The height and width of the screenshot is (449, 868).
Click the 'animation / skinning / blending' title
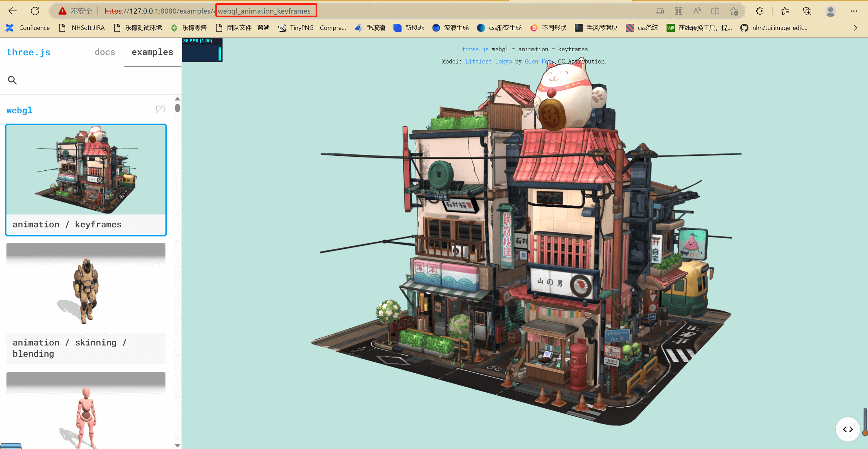pyautogui.click(x=70, y=348)
